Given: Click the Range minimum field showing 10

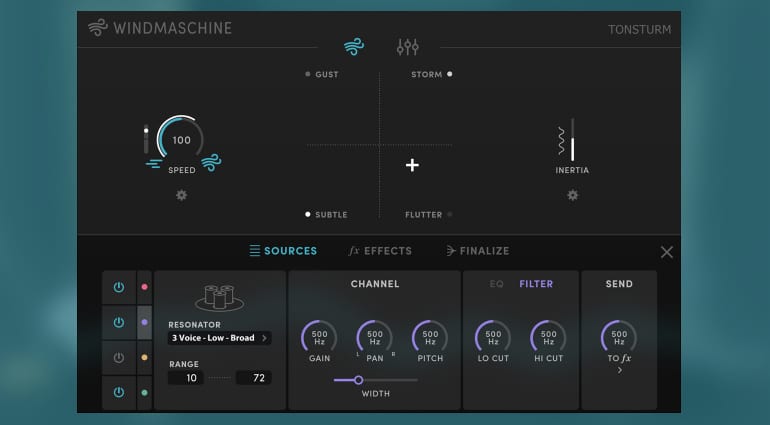Looking at the screenshot, I should [186, 378].
